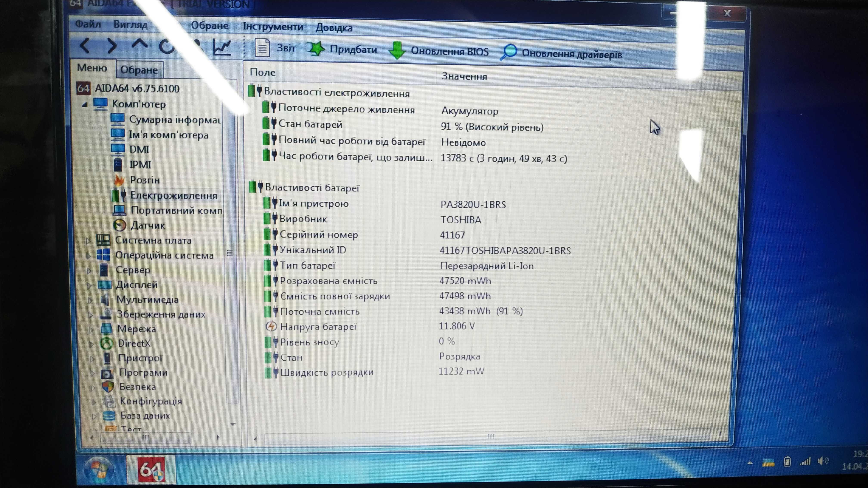Click the Звіт report button
Image resolution: width=868 pixels, height=488 pixels.
(x=275, y=48)
